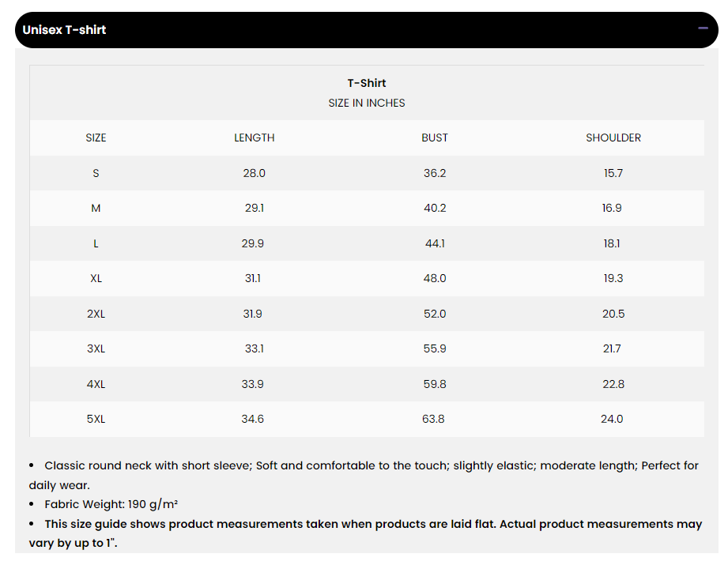Click the XL size row label
The width and height of the screenshot is (728, 565).
point(96,278)
